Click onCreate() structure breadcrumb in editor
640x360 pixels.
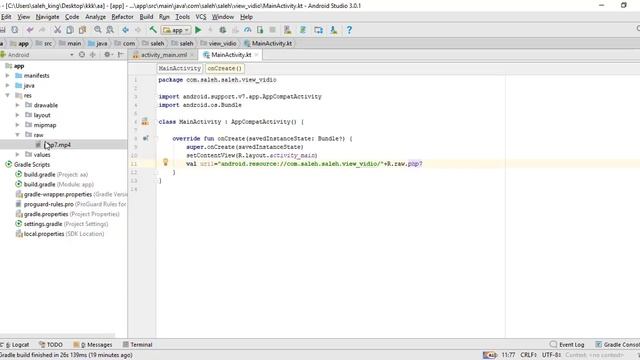click(x=224, y=68)
